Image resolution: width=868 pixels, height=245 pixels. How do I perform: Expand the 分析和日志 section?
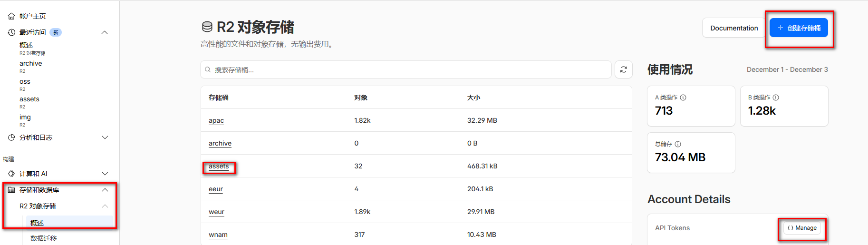pos(105,137)
